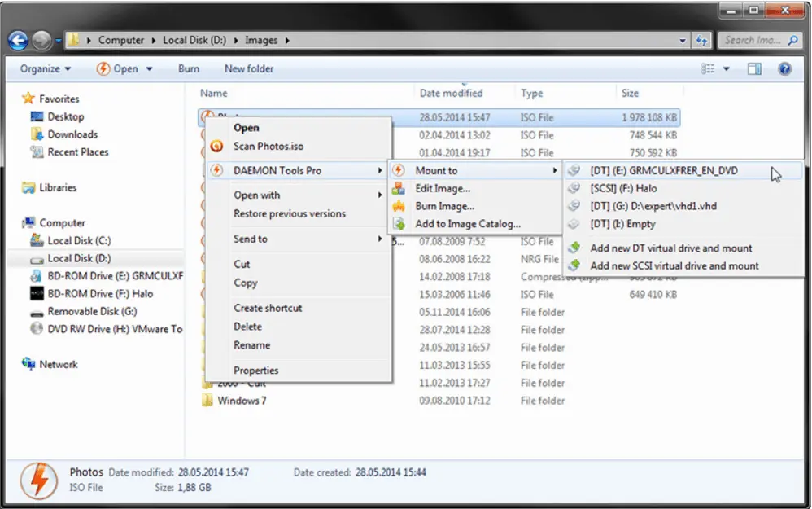Click the Burn toolbar button
812x509 pixels.
pos(189,69)
